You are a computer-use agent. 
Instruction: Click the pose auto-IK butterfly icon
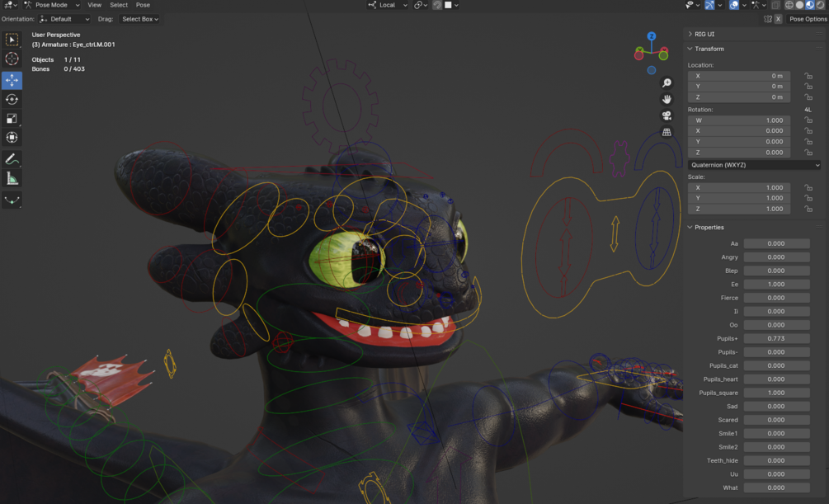[x=768, y=19]
